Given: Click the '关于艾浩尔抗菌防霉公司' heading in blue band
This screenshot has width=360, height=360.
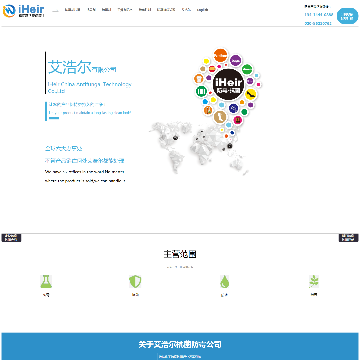Looking at the screenshot, I should pyautogui.click(x=180, y=344).
